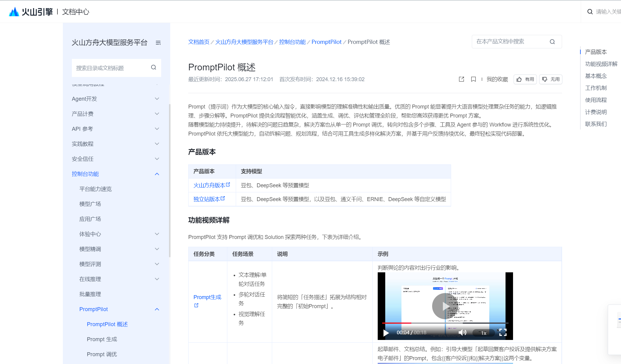
Task: Open the 火山方舟版本 link
Action: [x=209, y=185]
